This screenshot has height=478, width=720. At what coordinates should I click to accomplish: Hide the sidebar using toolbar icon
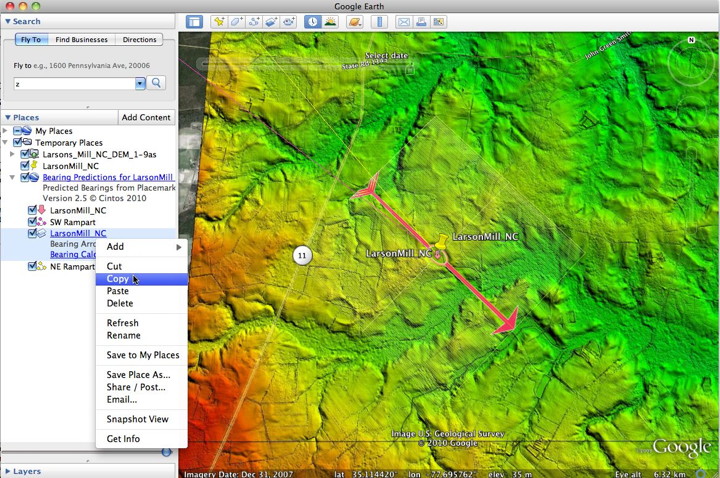click(194, 21)
